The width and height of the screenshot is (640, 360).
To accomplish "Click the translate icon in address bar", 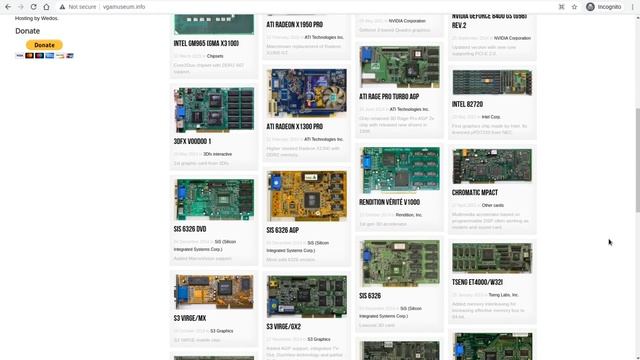I will click(x=562, y=7).
